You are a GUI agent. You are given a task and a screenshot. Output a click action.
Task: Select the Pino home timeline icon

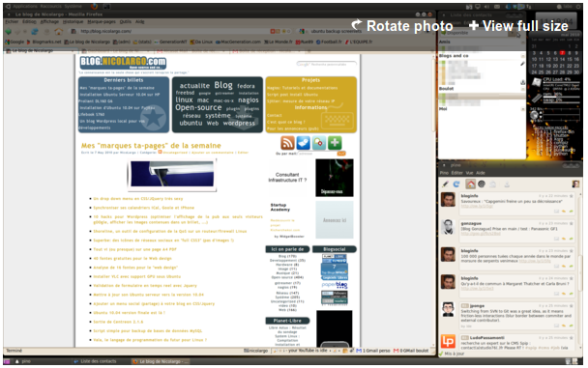pos(470,184)
